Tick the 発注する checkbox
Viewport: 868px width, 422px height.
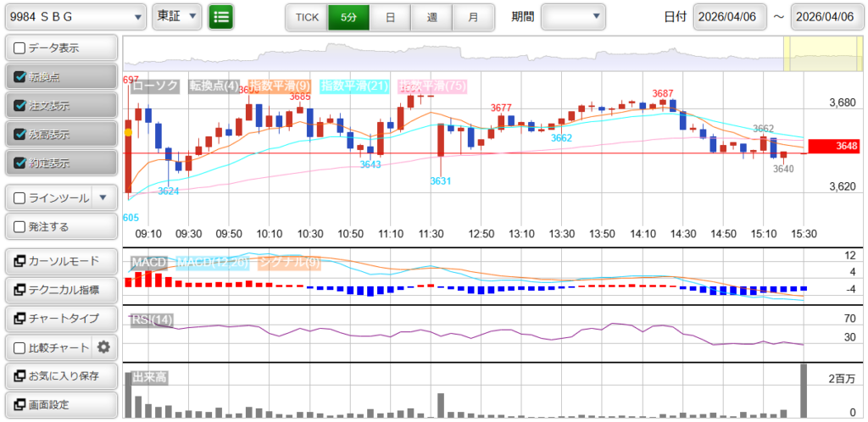[x=20, y=226]
